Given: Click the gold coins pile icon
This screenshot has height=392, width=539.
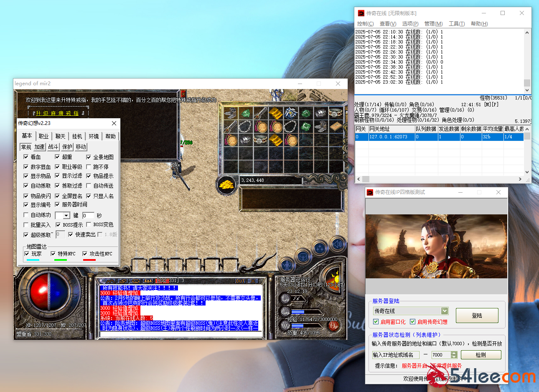Looking at the screenshot, I should point(226,185).
